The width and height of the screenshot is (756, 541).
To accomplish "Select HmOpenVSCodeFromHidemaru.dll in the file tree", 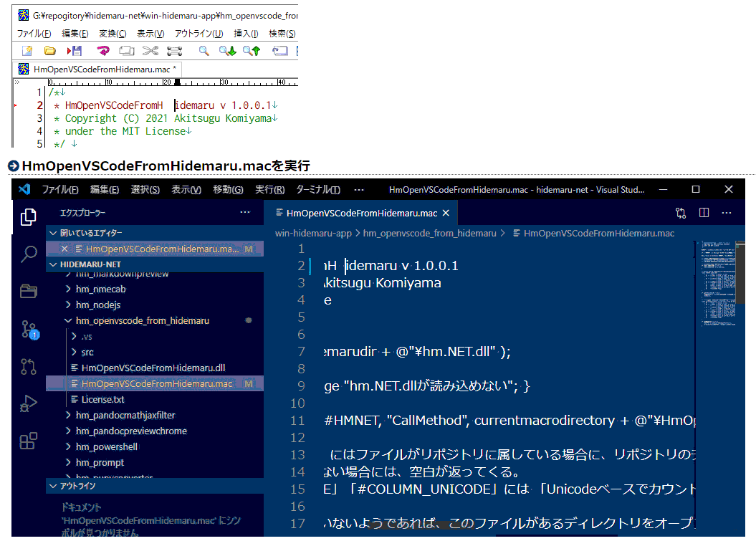I will coord(154,368).
